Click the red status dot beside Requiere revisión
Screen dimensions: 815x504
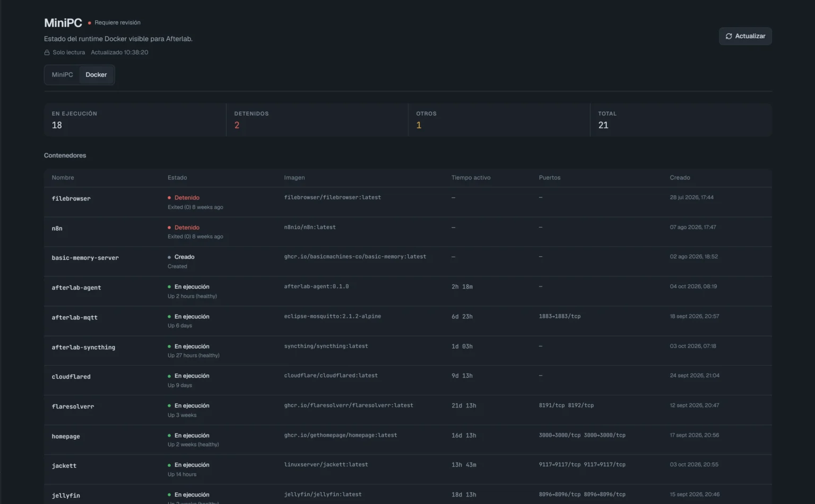point(90,23)
